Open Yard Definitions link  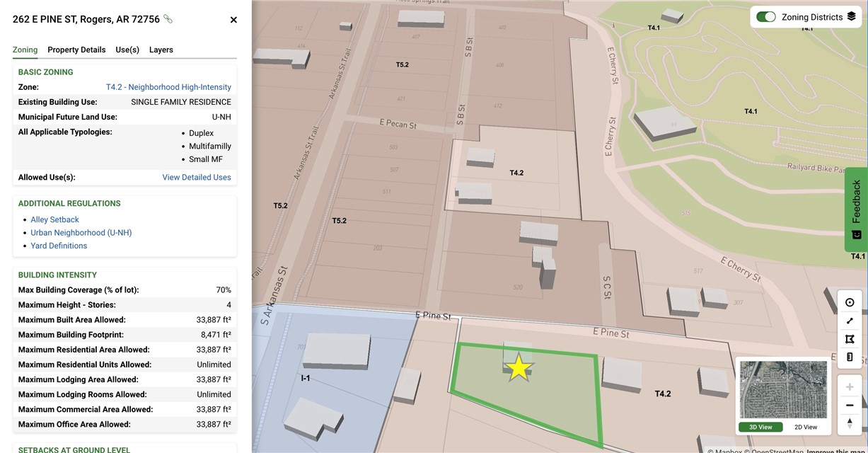coord(59,246)
